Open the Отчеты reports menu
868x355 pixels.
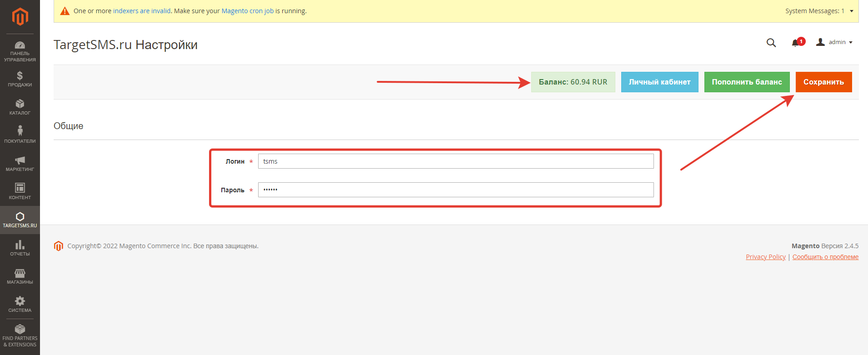click(x=20, y=248)
